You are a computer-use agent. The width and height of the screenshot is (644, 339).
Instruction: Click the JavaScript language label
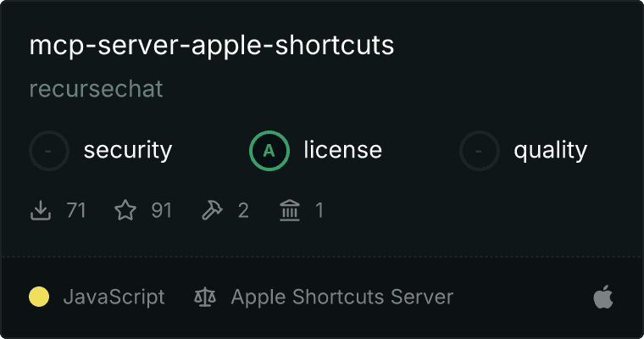pyautogui.click(x=114, y=297)
